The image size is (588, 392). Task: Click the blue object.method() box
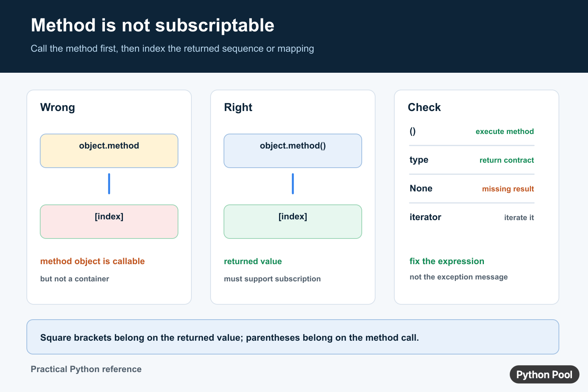pos(293,151)
